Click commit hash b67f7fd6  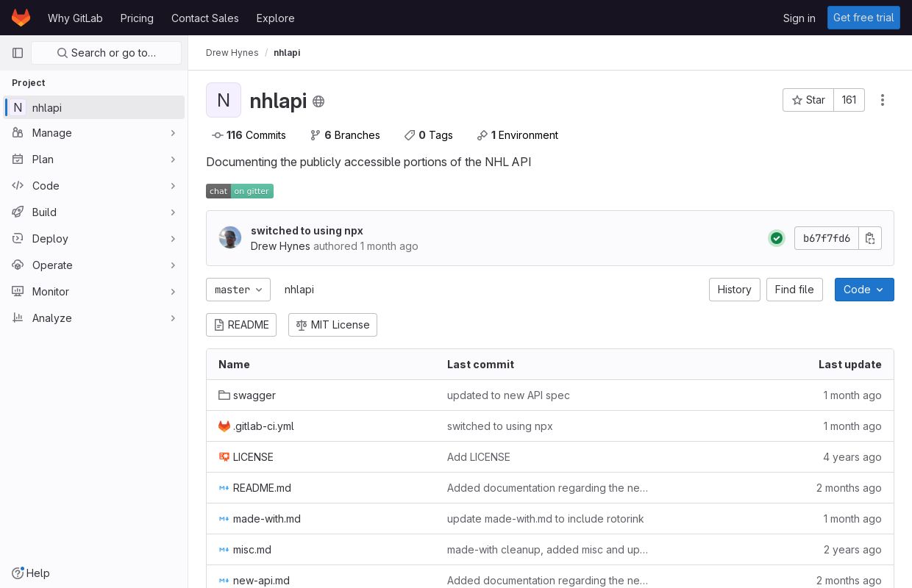click(827, 238)
